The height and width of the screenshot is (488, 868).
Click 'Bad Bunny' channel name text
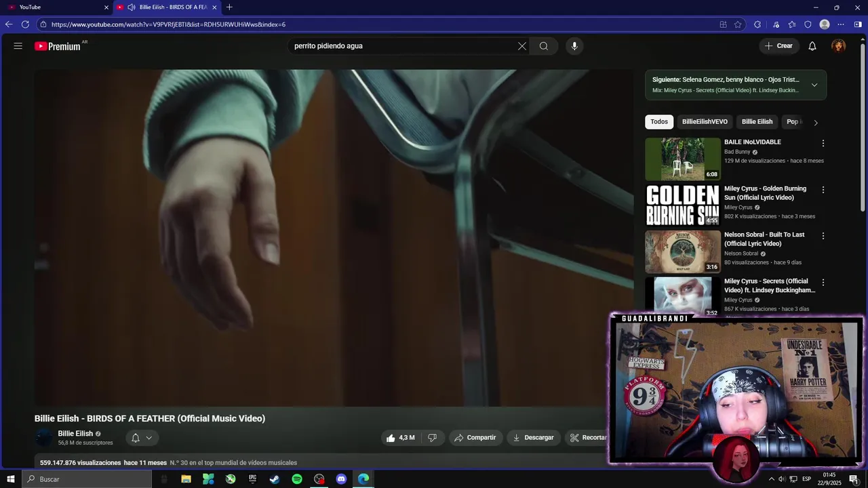pos(737,152)
